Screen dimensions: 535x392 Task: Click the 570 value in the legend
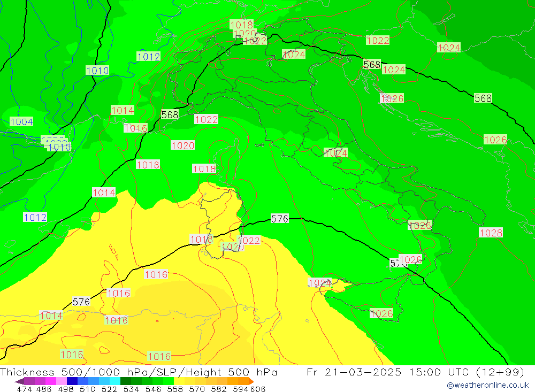[197, 389]
